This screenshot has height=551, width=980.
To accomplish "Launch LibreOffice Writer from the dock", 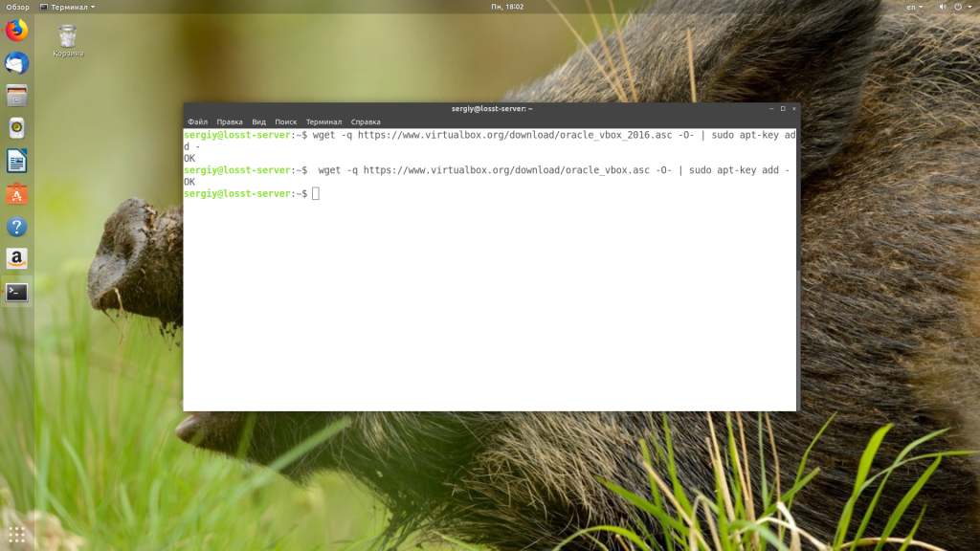I will tap(17, 161).
